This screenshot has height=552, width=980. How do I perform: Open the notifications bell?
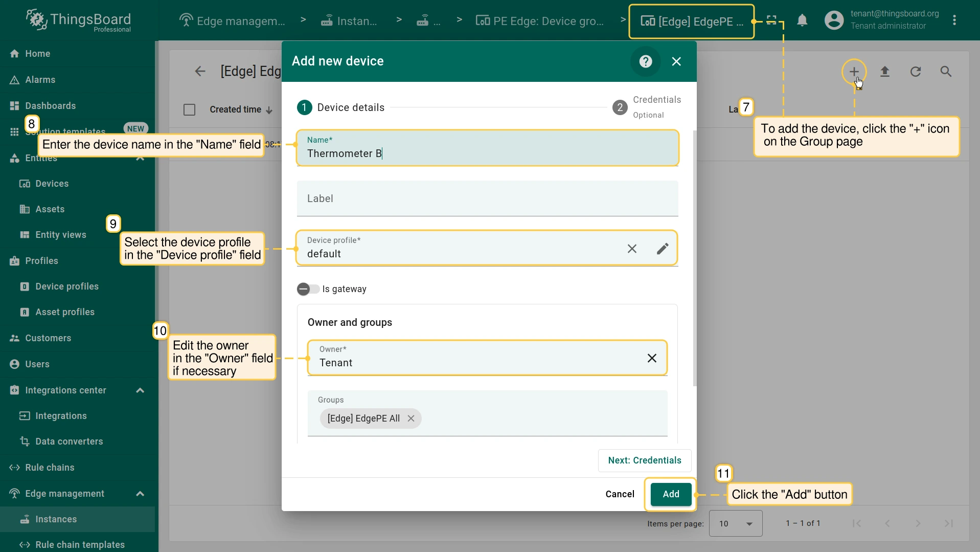pyautogui.click(x=802, y=20)
